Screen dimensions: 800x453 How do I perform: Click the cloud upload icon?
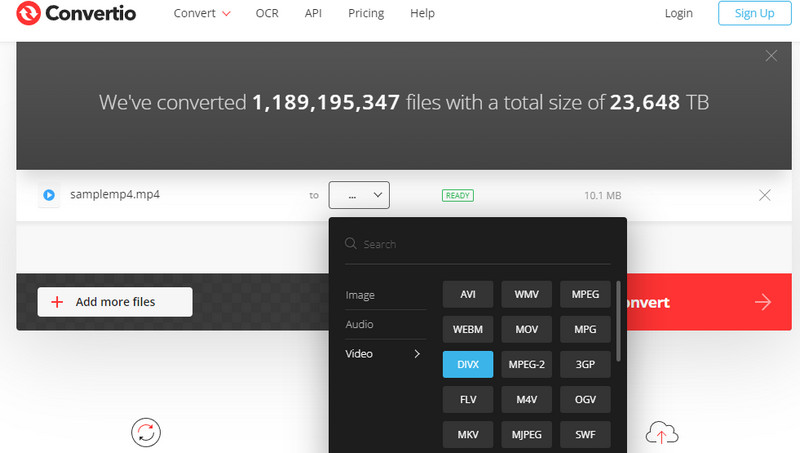coord(662,433)
